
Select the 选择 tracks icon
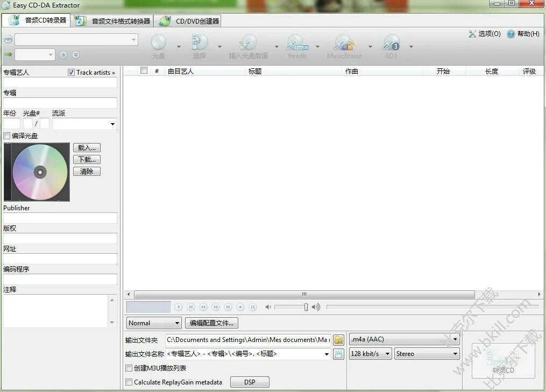(x=199, y=43)
